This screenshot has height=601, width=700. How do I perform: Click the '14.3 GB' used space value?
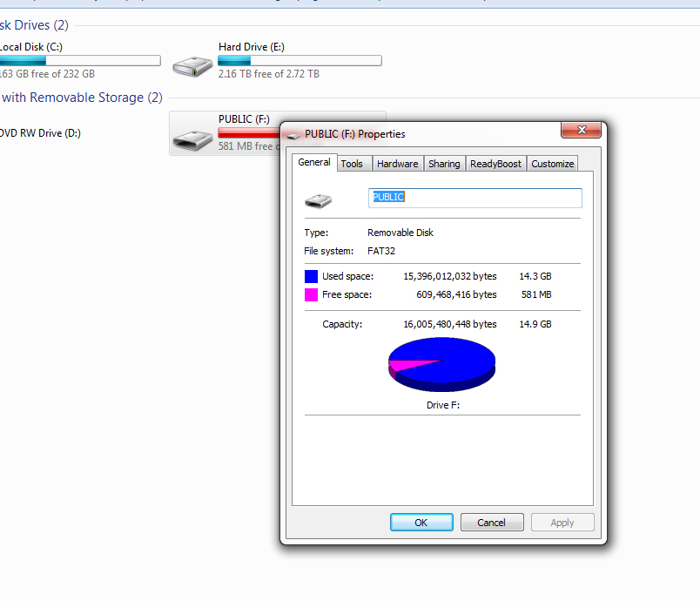[x=535, y=276]
